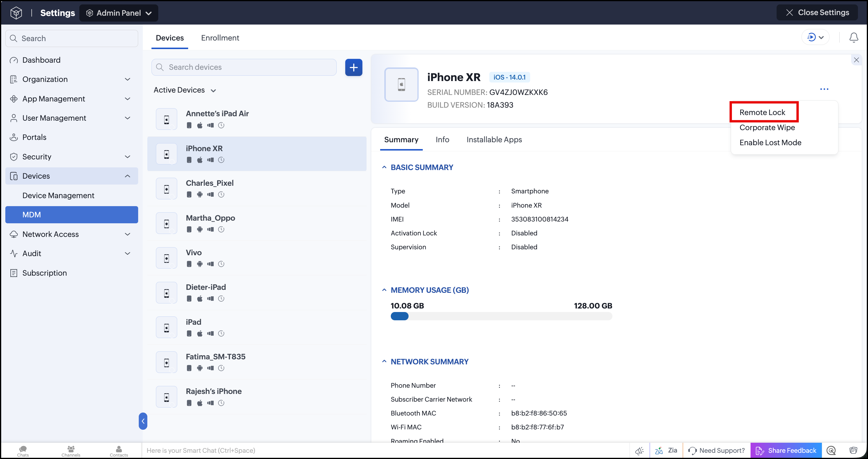Click the Portals icon in sidebar
This screenshot has height=459, width=868.
click(x=14, y=138)
